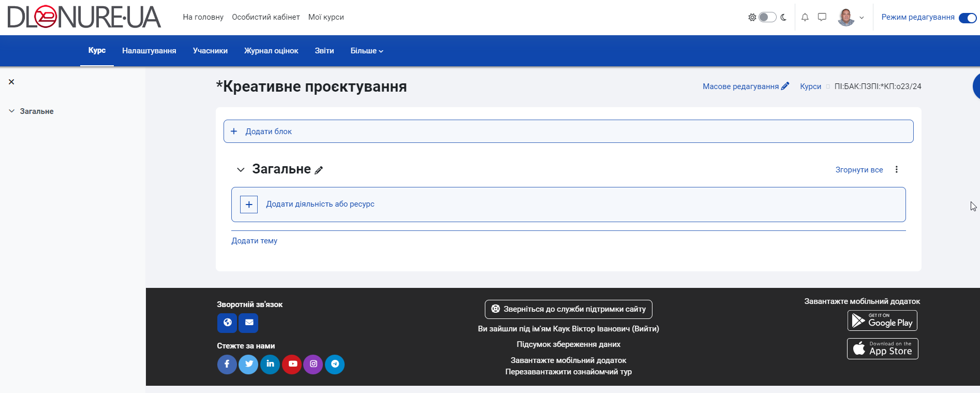The image size is (980, 393).
Task: Click the Додати блок button
Action: (568, 132)
